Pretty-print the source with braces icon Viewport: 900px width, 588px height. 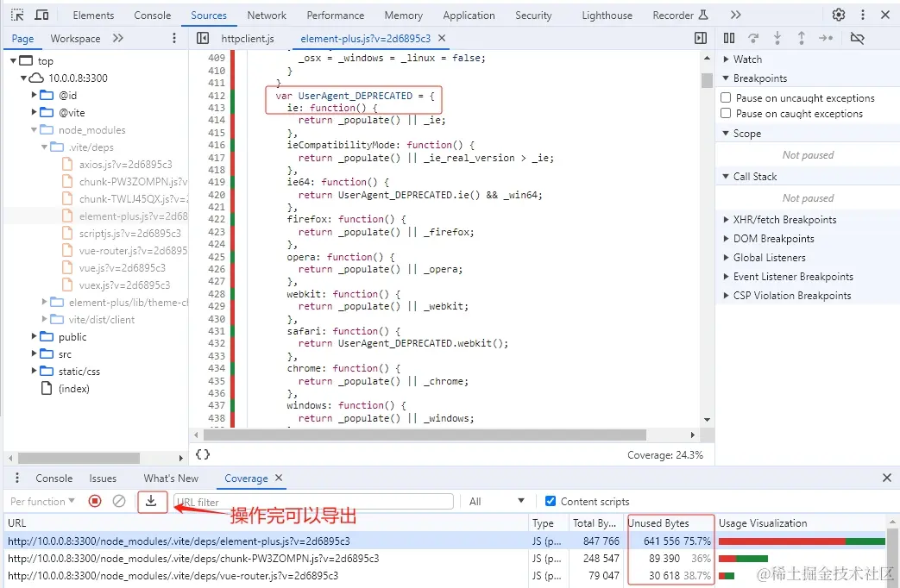pos(203,454)
